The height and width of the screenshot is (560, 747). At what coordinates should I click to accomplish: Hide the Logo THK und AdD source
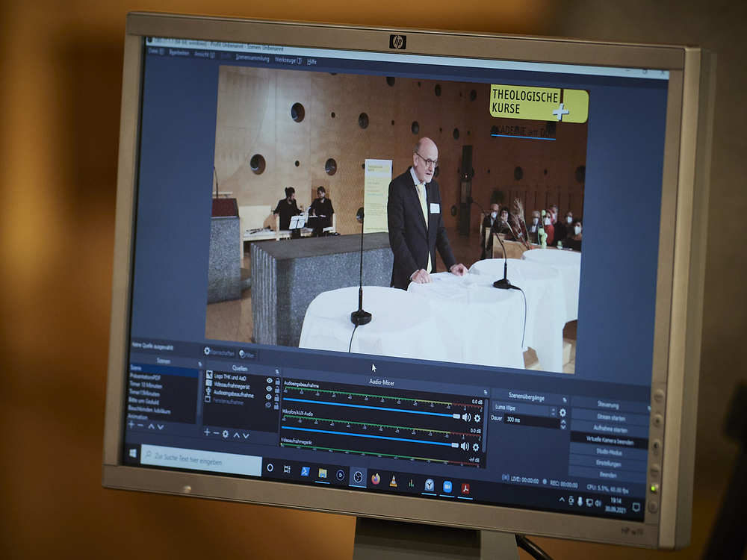pos(269,380)
